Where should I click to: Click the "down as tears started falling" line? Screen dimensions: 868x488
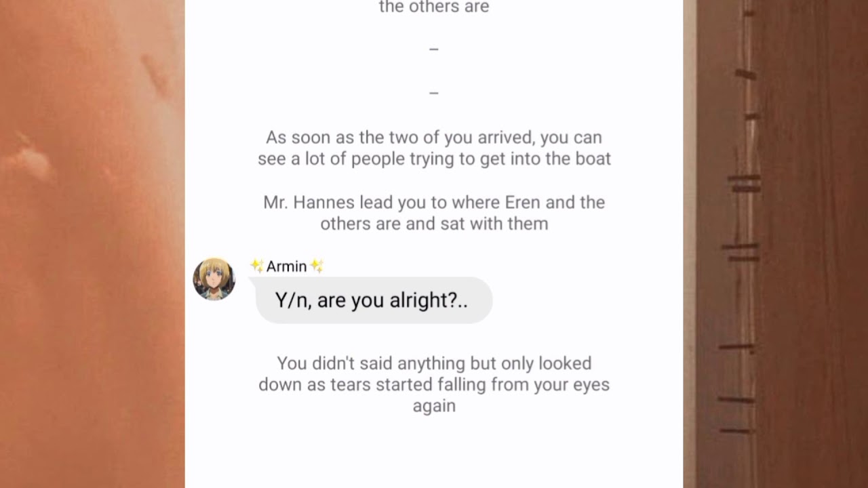(x=434, y=384)
